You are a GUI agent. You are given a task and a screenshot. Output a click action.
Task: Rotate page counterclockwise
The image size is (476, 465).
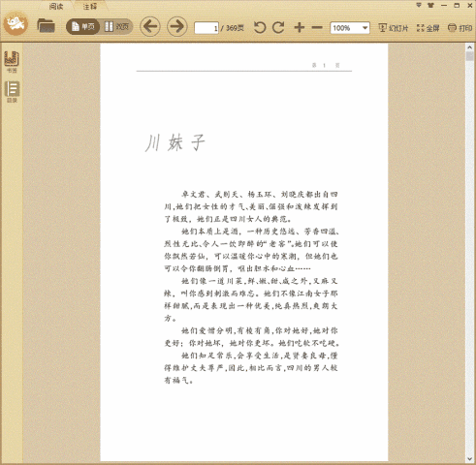(x=260, y=27)
